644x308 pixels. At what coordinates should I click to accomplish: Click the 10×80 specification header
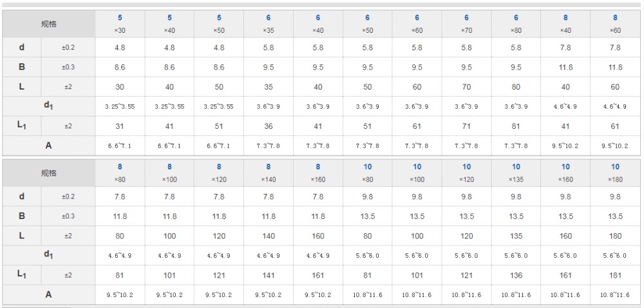tap(368, 173)
